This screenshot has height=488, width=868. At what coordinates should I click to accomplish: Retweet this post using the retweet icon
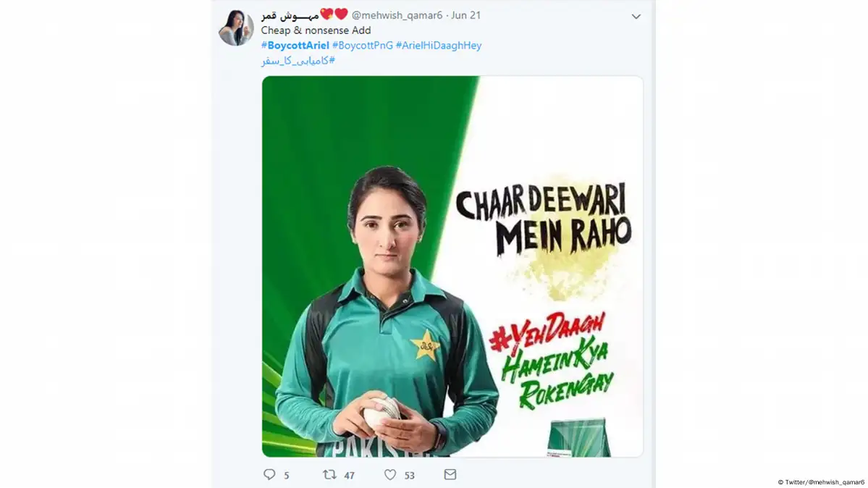[x=329, y=475]
